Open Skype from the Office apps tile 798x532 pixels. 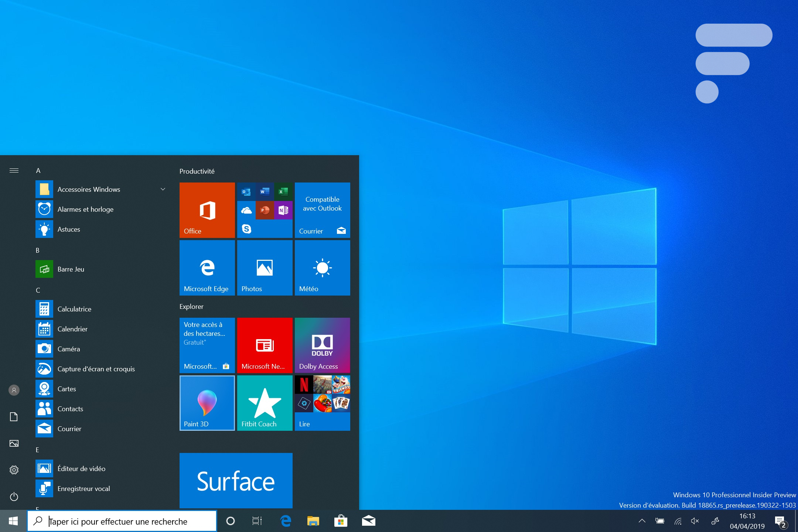[246, 229]
